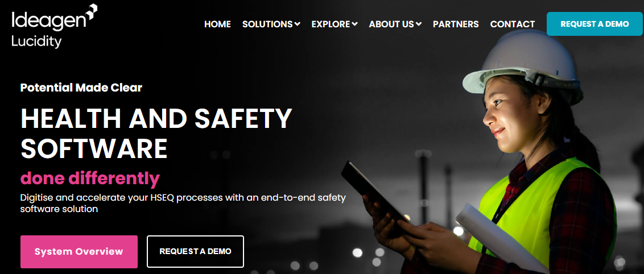
Task: Click the outlined REQUEST A DEMO button
Action: 195,251
